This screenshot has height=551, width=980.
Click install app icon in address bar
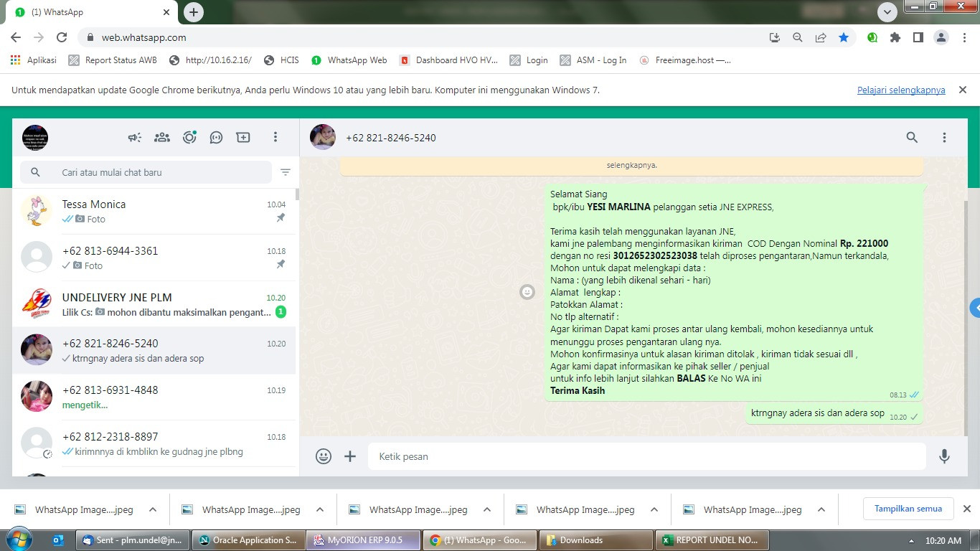[775, 37]
